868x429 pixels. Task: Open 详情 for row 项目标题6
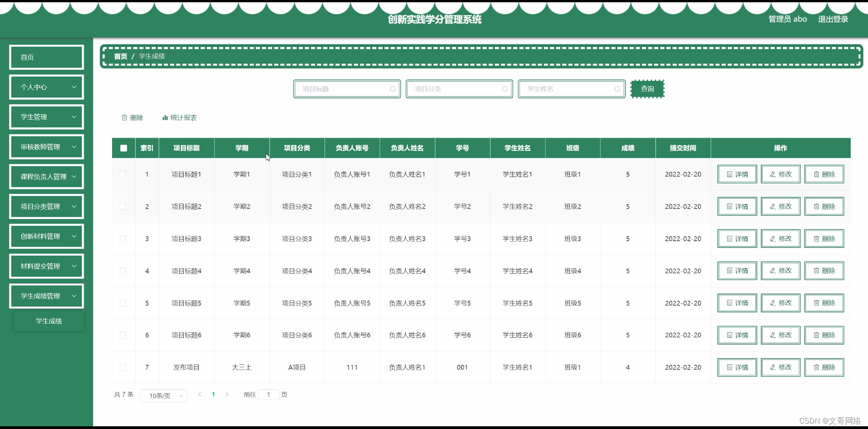737,335
